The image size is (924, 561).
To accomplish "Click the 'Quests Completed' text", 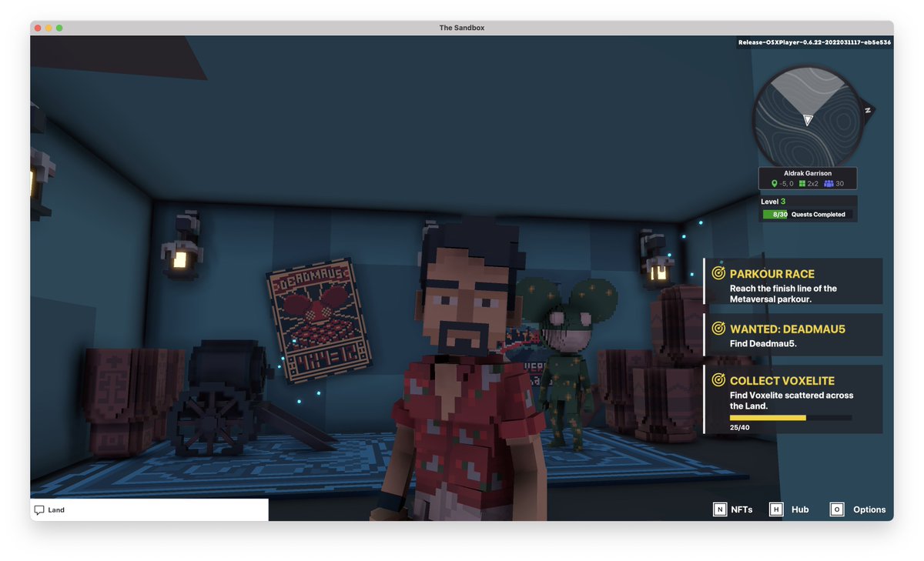I will 818,215.
